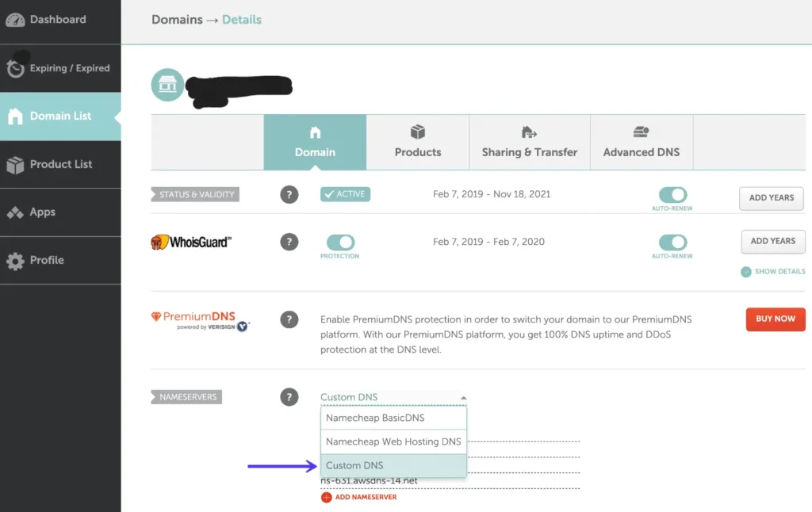Open the Dashboard from the sidebar
812x512 pixels.
[x=56, y=20]
